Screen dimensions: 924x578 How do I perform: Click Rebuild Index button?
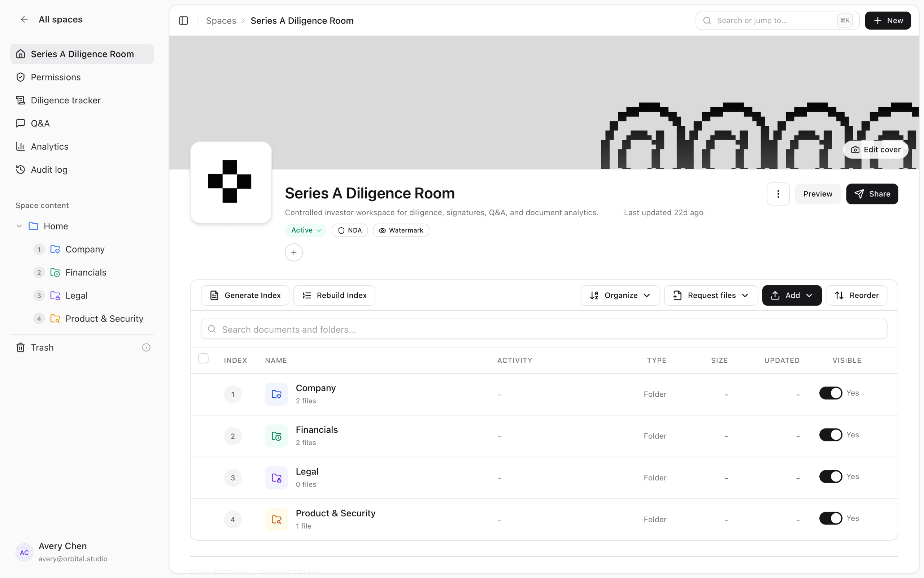point(334,296)
